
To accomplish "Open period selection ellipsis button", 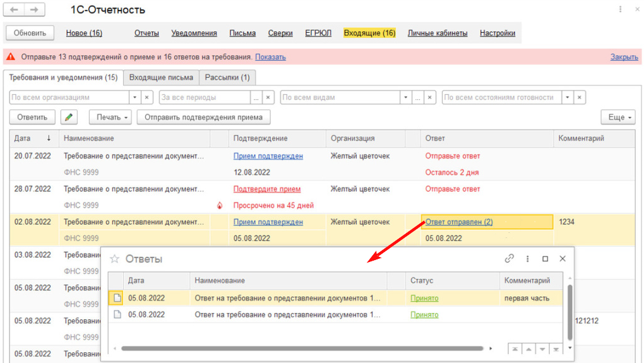I will point(256,97).
